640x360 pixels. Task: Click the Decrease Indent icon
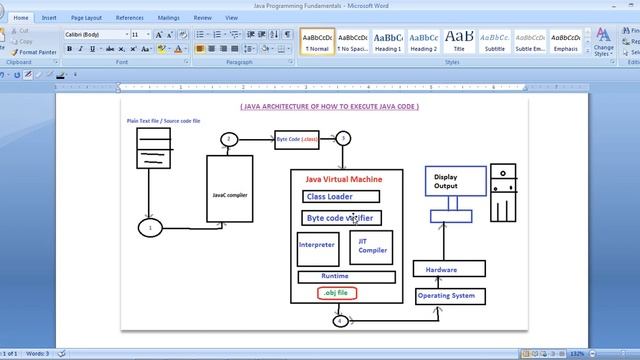tap(251, 35)
